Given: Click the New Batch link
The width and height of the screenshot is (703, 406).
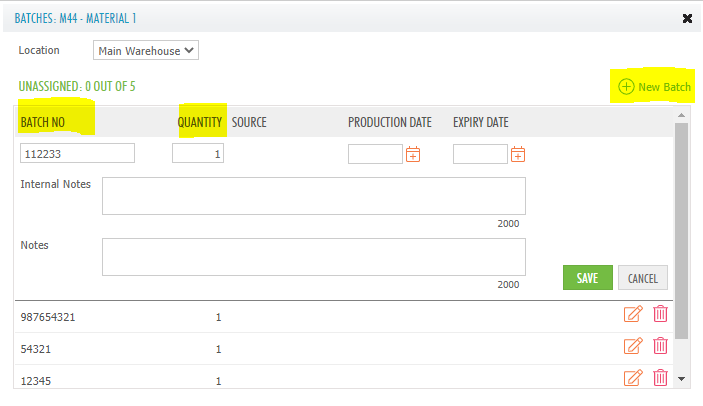Looking at the screenshot, I should pos(655,87).
